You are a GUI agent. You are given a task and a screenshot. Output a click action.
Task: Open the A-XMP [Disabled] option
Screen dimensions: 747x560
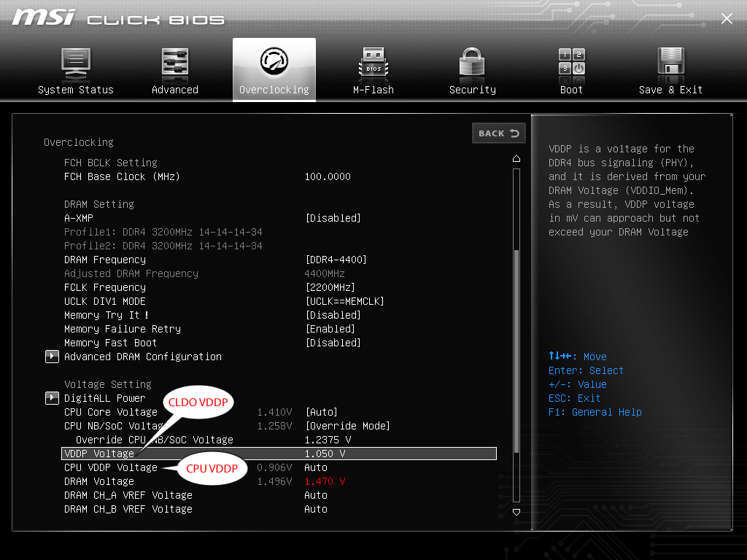333,218
